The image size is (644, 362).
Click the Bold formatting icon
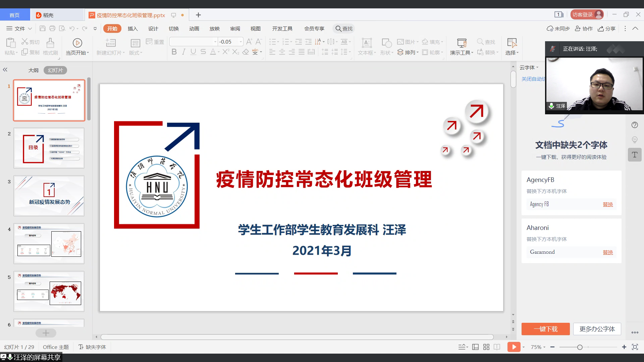point(174,52)
